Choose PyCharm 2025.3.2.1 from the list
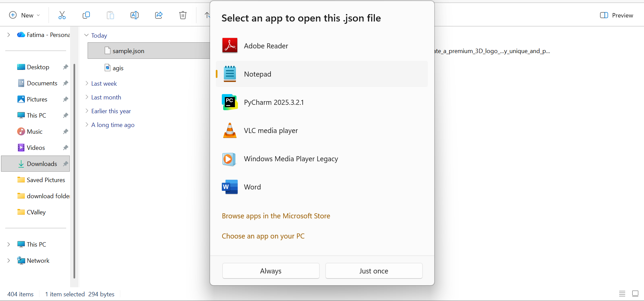The image size is (644, 301). coord(321,102)
